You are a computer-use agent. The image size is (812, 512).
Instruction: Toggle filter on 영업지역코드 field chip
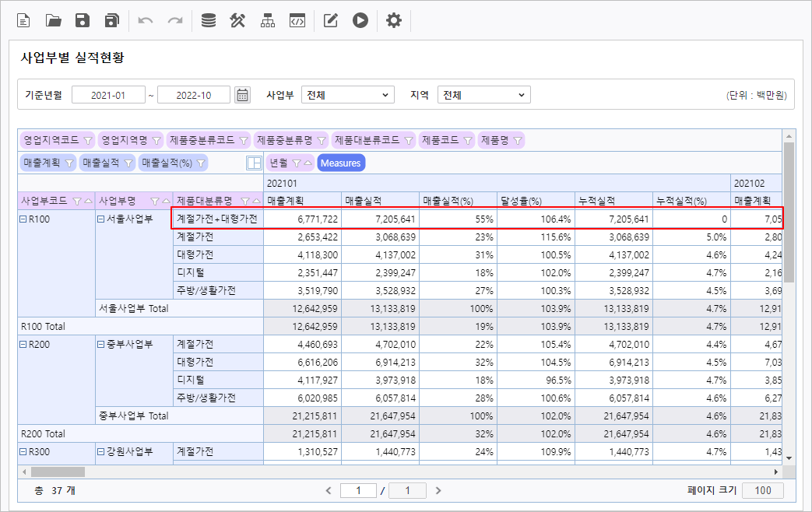point(87,140)
